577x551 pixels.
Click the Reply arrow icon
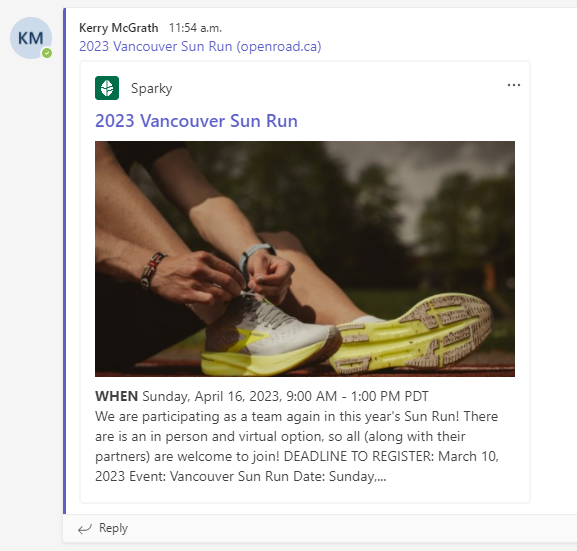[85, 529]
